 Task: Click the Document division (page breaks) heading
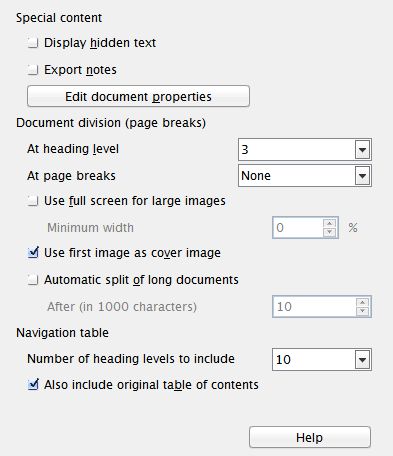[x=111, y=123]
